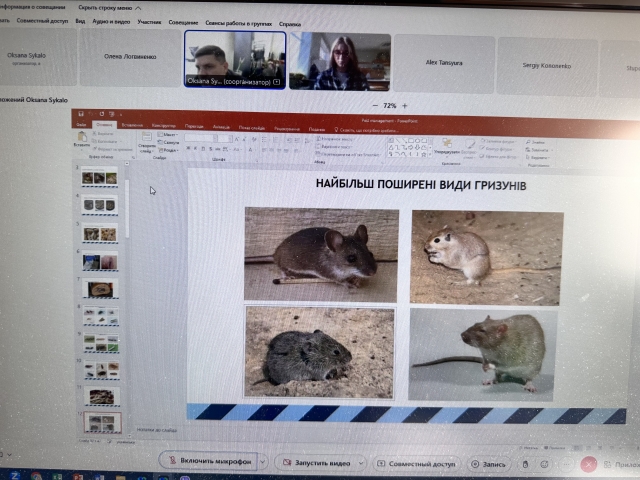The height and width of the screenshot is (480, 640).
Task: Click the quick styles brush icon in the ribbon
Action: tap(470, 144)
